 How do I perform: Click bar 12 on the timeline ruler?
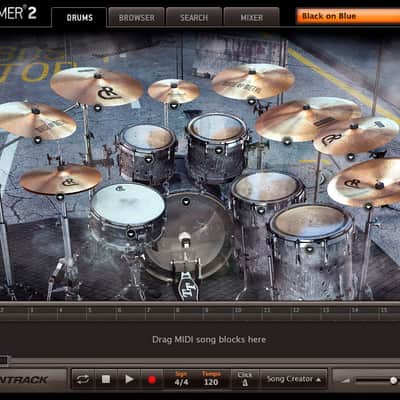tap(295, 310)
